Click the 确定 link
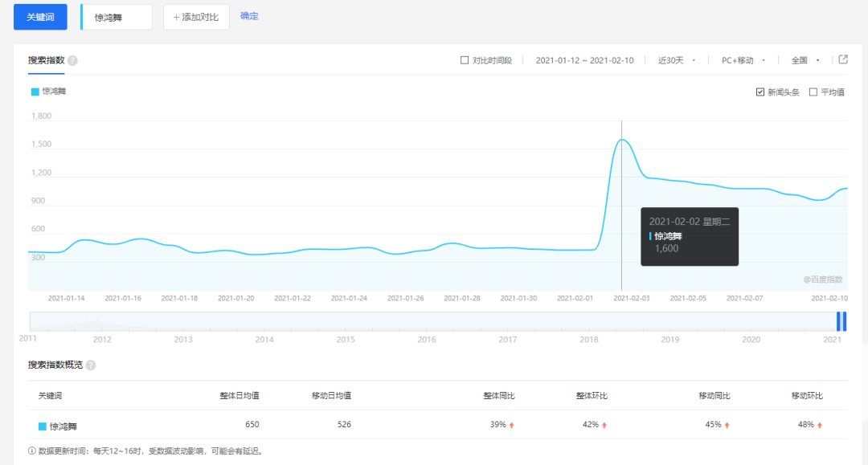The width and height of the screenshot is (868, 465). click(249, 16)
